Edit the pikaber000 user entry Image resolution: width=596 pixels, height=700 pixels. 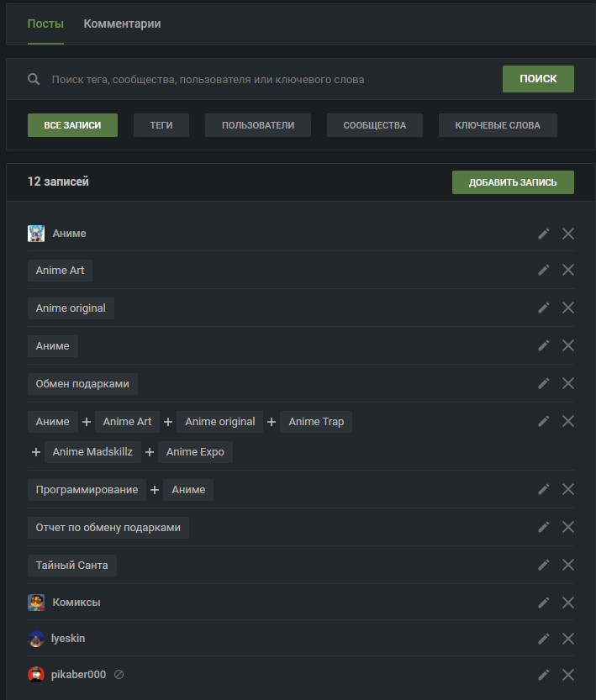(x=544, y=674)
